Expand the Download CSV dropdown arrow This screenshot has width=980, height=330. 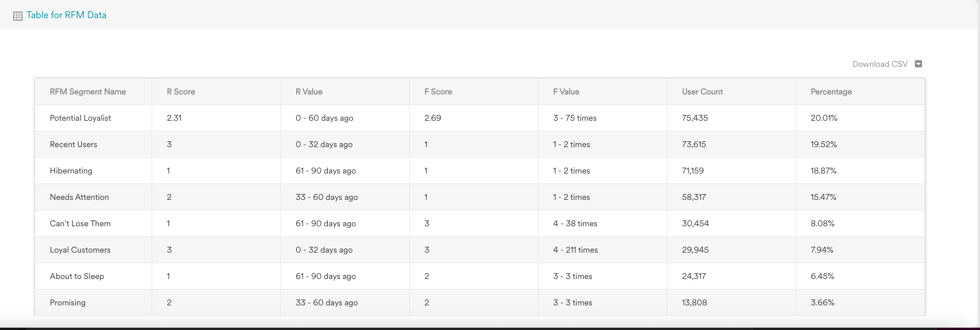[x=918, y=64]
